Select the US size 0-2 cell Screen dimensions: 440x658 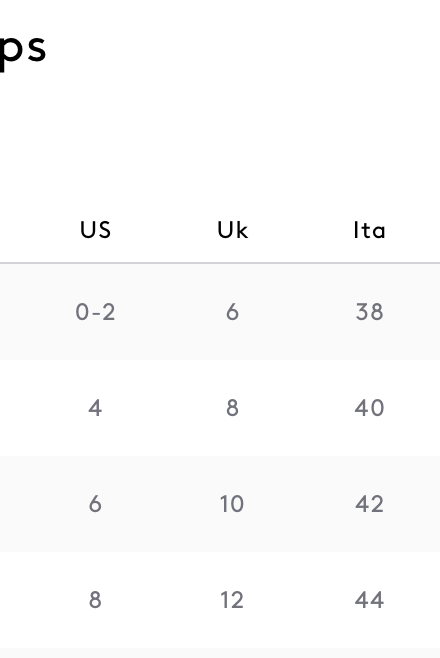95,312
